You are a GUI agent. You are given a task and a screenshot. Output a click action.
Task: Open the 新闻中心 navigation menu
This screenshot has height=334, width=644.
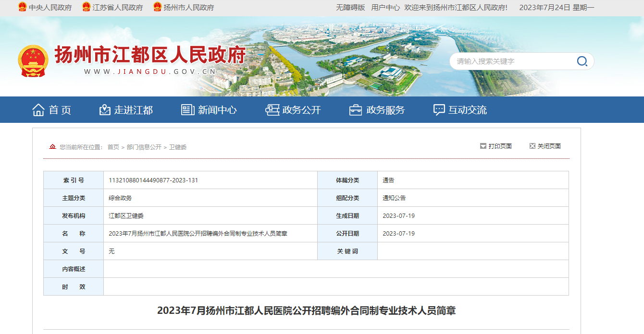point(217,110)
